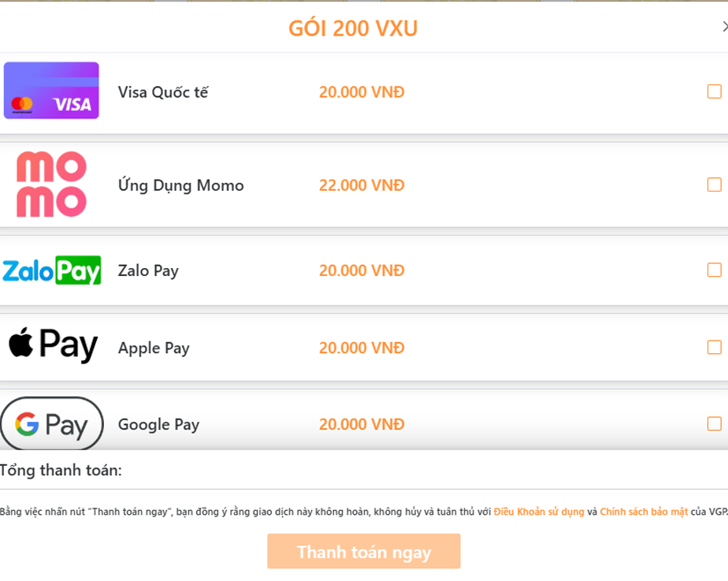Screen dimensions: 728x581
Task: Click the Apple Pay logo
Action: (x=53, y=346)
